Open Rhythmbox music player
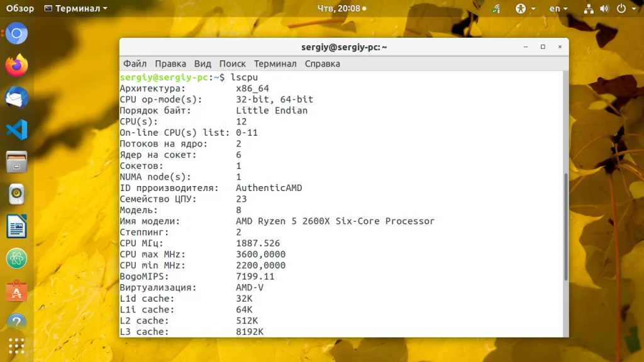644x362 pixels. click(17, 194)
